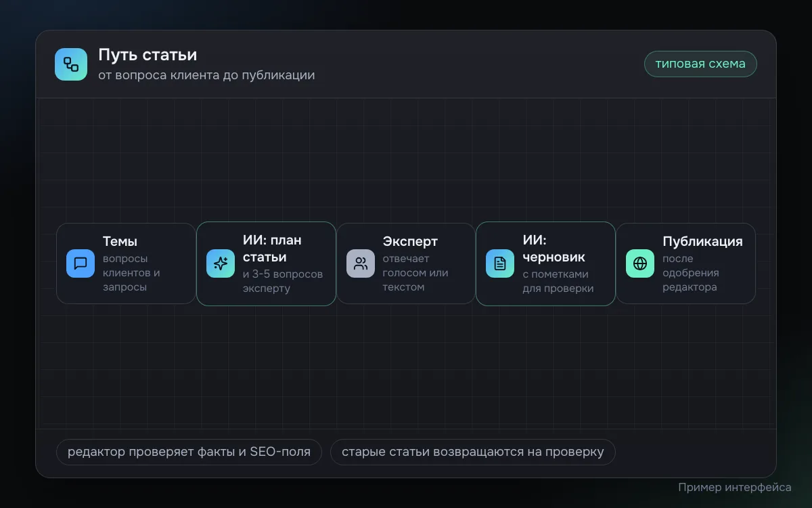Viewport: 812px width, 508px height.
Task: Click the редактор проверяет факты и SEO-поля chip
Action: [x=189, y=452]
